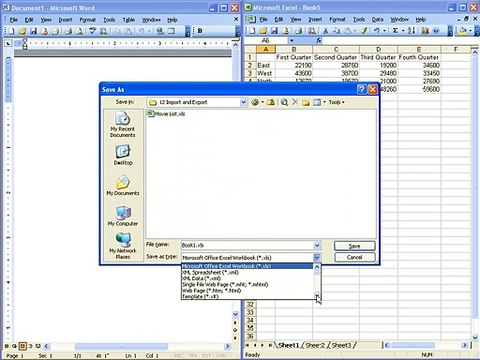Go to Desktop in Save As sidebar

click(x=123, y=155)
